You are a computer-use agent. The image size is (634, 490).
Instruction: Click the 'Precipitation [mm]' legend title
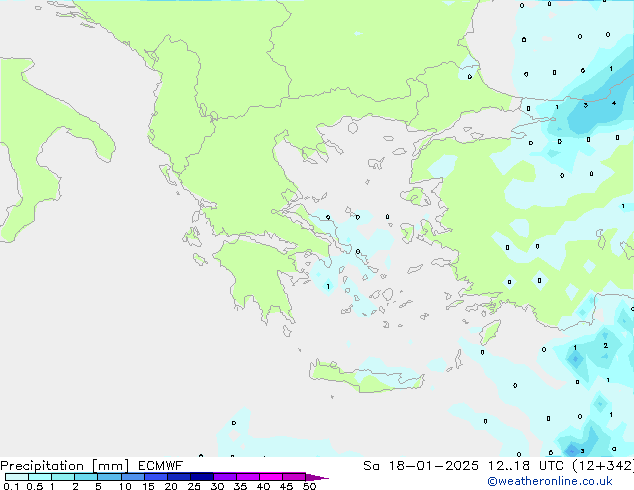64,466
